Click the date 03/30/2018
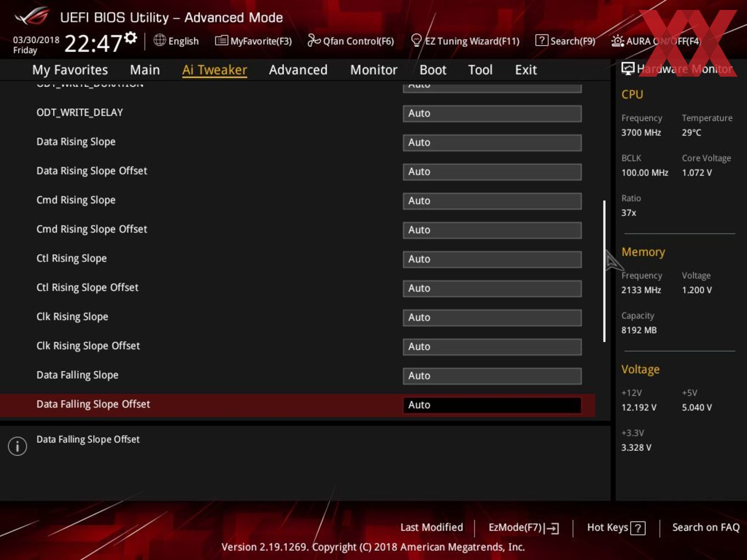 click(36, 40)
